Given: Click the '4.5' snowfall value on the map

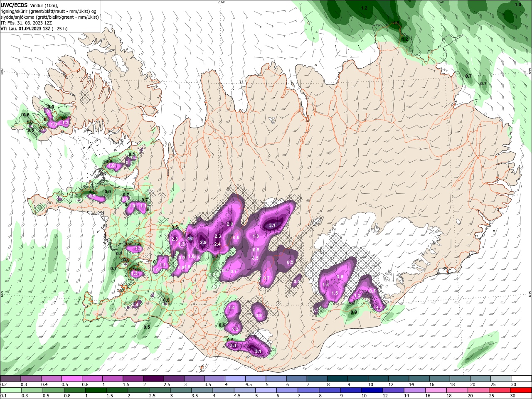Looking at the screenshot, I should (x=191, y=239).
